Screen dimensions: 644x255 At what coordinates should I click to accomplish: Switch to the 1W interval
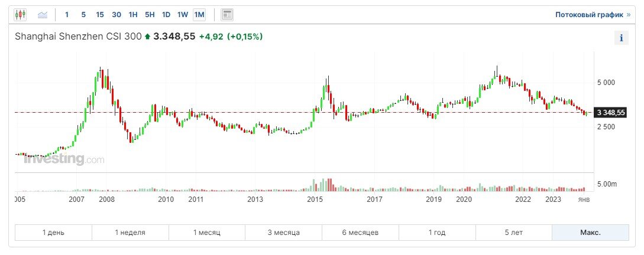coord(183,15)
